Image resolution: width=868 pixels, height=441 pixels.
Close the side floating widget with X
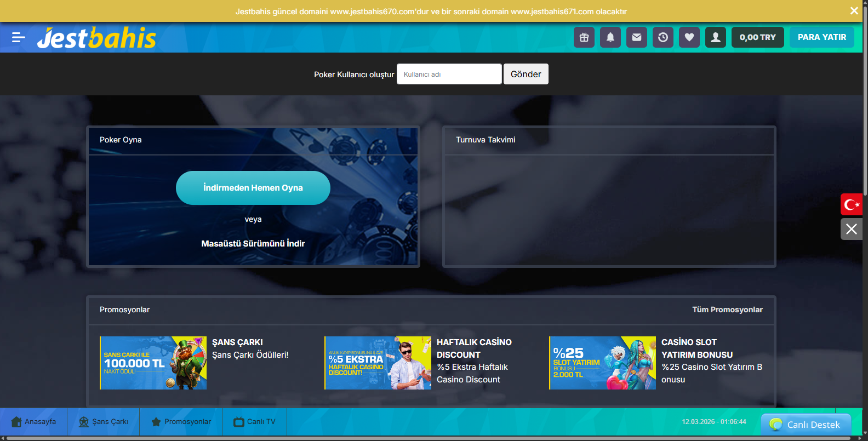coord(852,229)
